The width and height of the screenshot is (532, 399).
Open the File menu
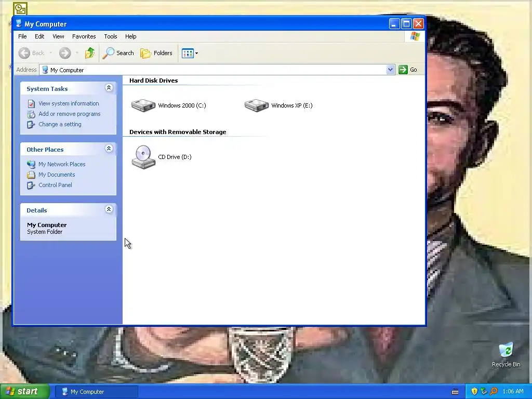[22, 36]
